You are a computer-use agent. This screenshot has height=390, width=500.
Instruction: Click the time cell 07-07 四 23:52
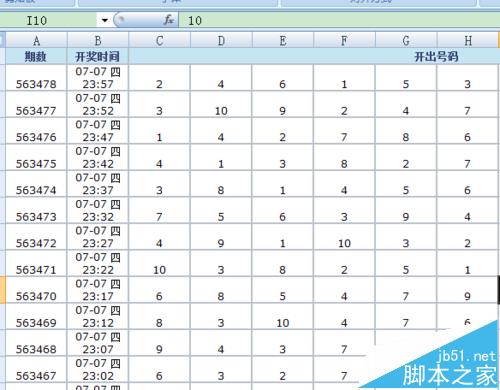click(x=98, y=104)
